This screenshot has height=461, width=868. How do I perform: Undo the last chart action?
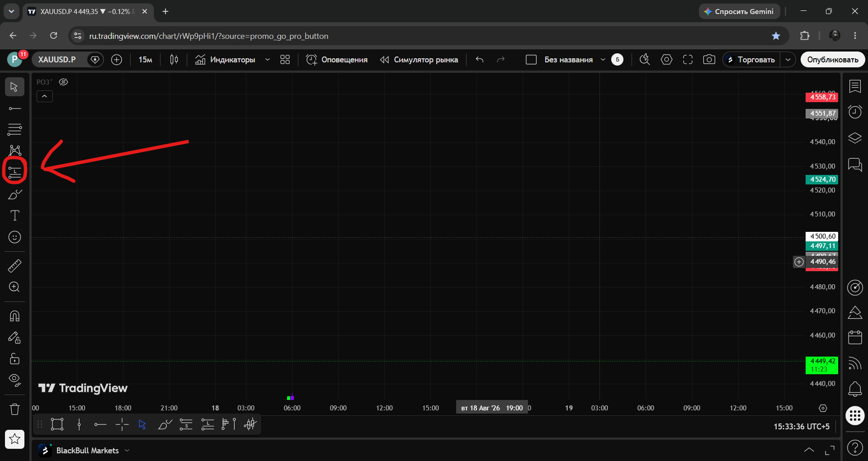tap(480, 60)
